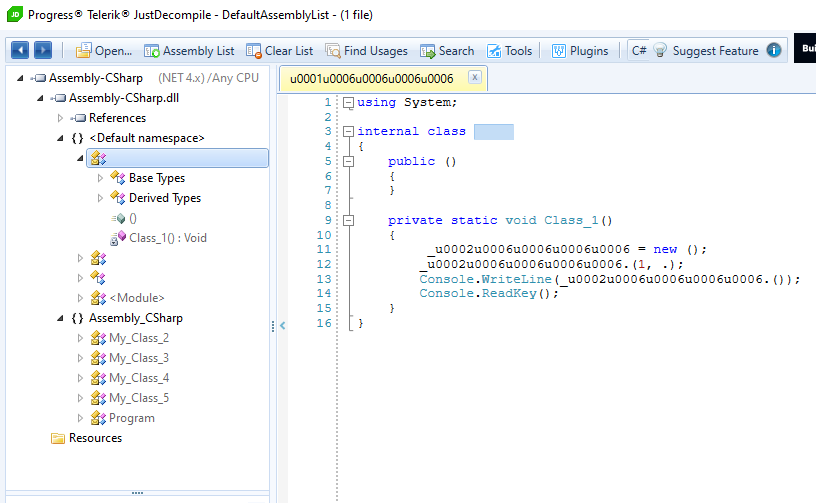Click the Suggest Feature link
Screen dimensions: 816x503
tap(715, 51)
